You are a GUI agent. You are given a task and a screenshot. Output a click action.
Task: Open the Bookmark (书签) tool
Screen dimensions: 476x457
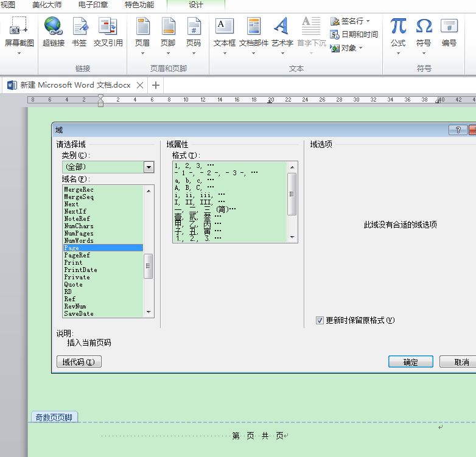[x=80, y=26]
